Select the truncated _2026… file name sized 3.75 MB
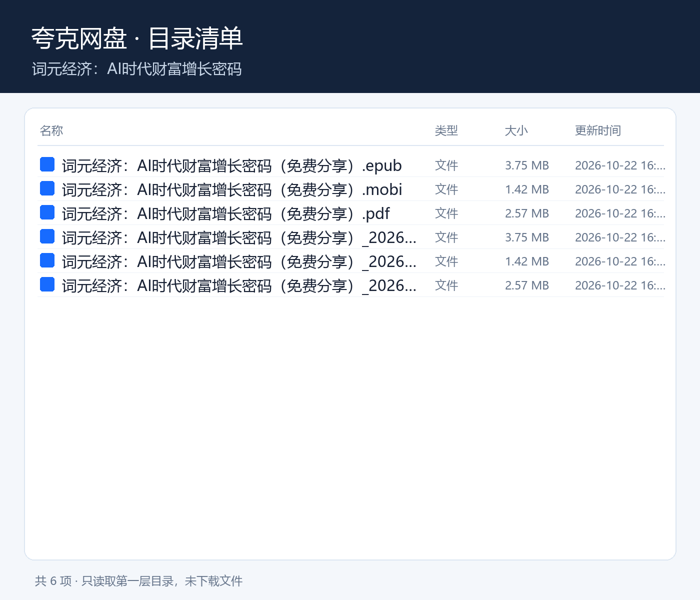This screenshot has height=600, width=700. tap(239, 237)
